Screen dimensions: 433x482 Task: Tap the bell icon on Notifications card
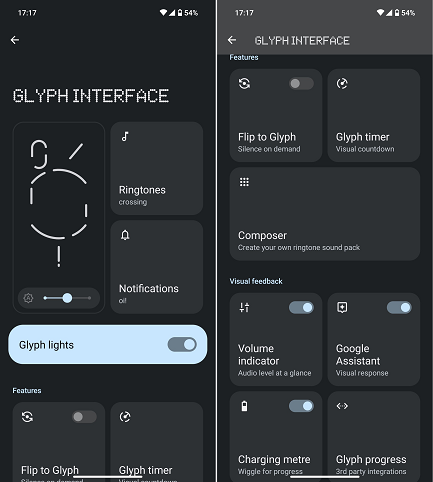[125, 235]
